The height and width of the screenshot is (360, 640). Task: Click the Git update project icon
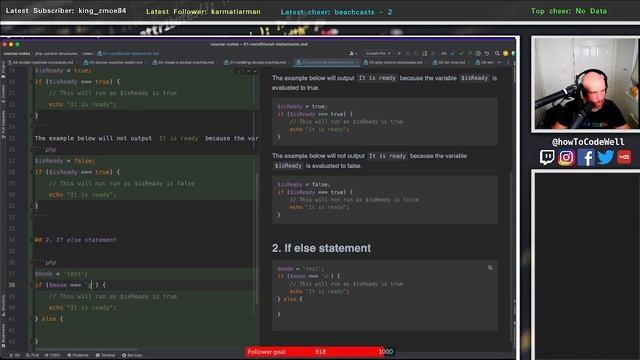(x=453, y=53)
